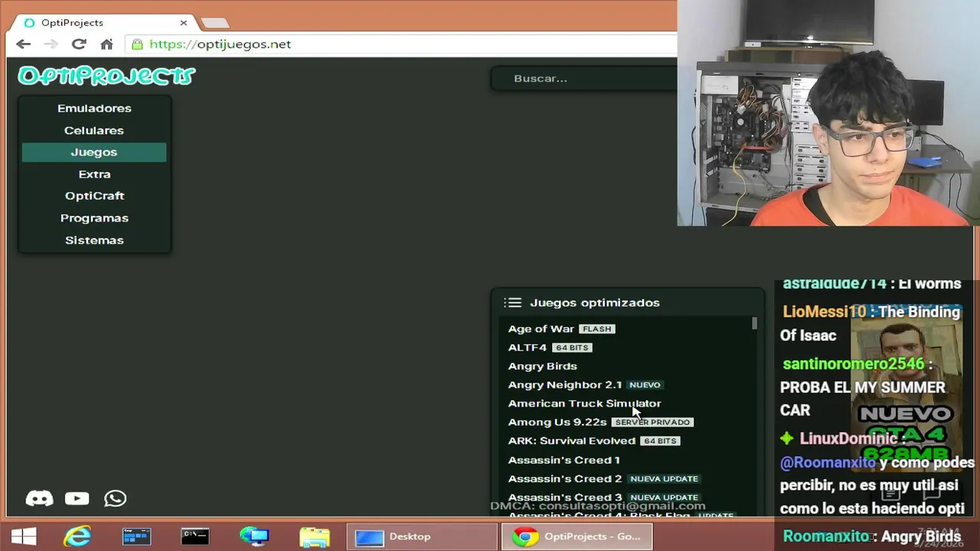Click the browser back arrow
The image size is (980, 551).
(x=23, y=44)
